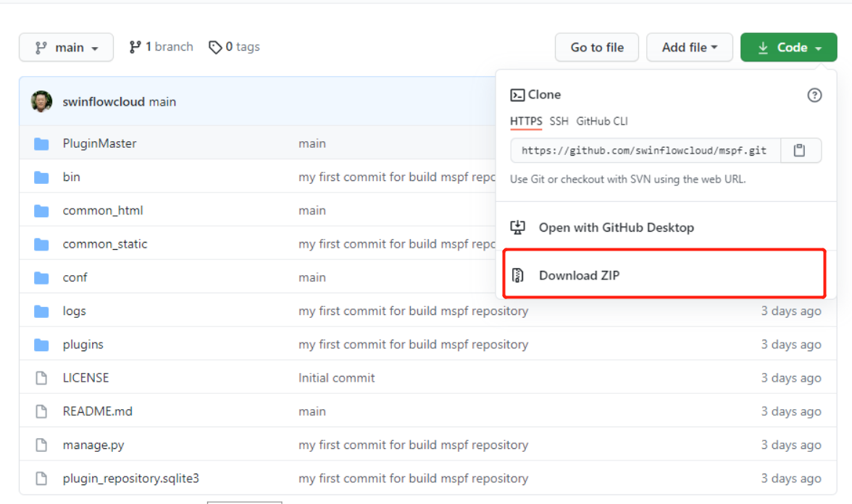This screenshot has width=852, height=504.
Task: Click the commit message in the common_static row
Action: [397, 244]
